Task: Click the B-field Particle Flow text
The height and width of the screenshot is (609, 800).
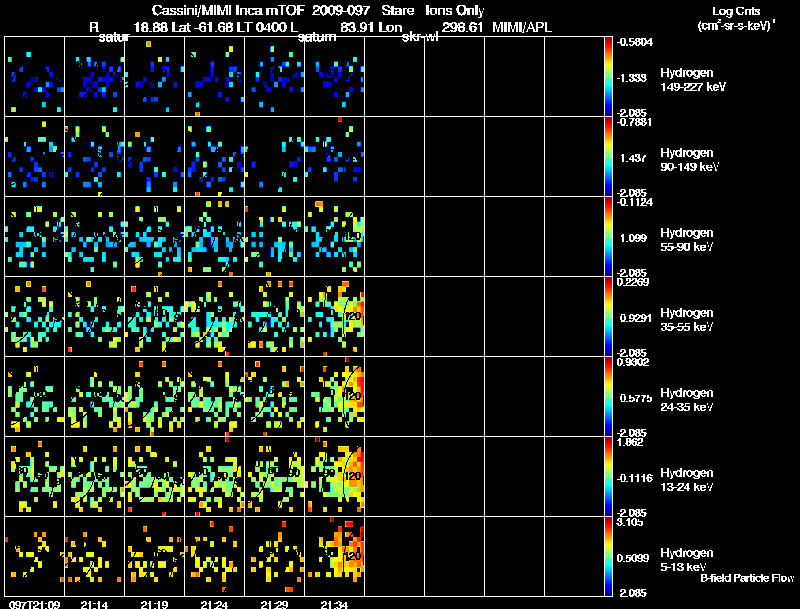Action: pyautogui.click(x=747, y=578)
